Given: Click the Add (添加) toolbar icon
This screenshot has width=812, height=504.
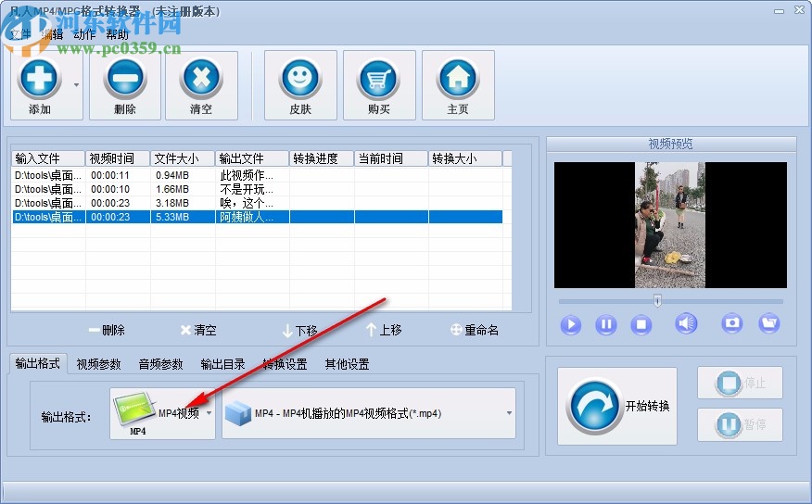Looking at the screenshot, I should click(39, 79).
